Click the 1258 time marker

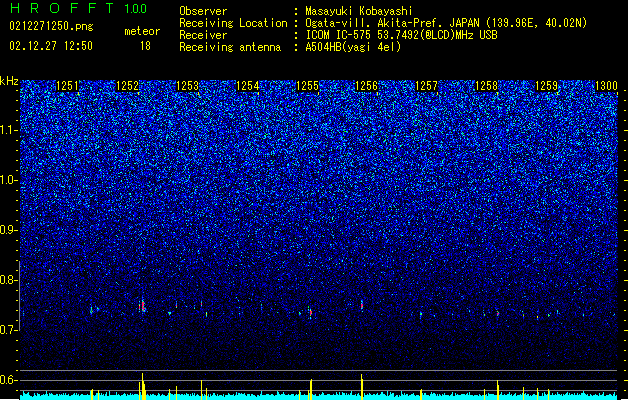coord(486,86)
